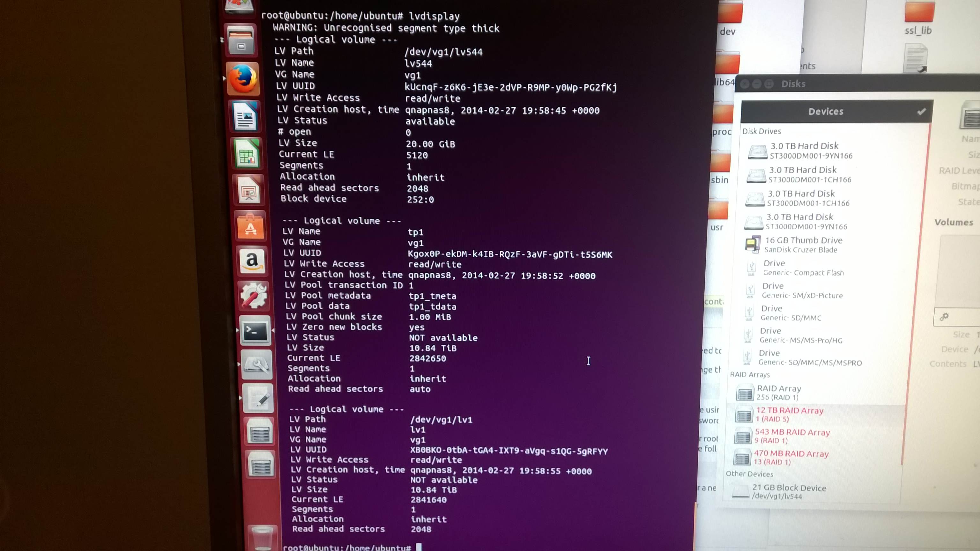Click terminal value '1.00 MiB'
Viewport: 980px width, 551px height.
point(430,317)
